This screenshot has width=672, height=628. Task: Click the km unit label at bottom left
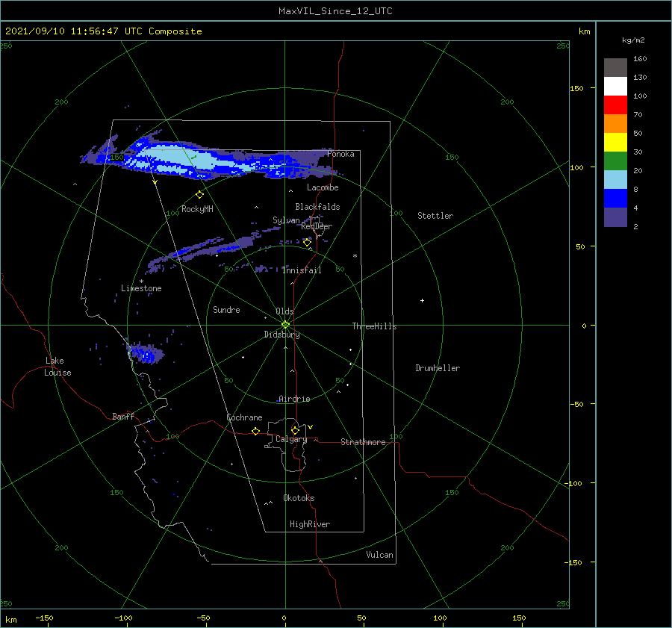[10, 620]
